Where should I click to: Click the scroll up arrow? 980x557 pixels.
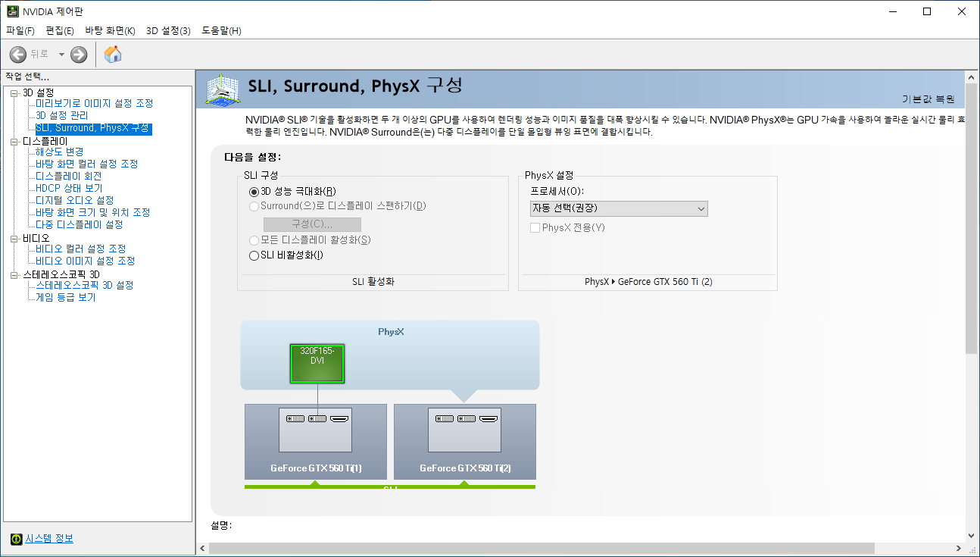click(x=972, y=77)
